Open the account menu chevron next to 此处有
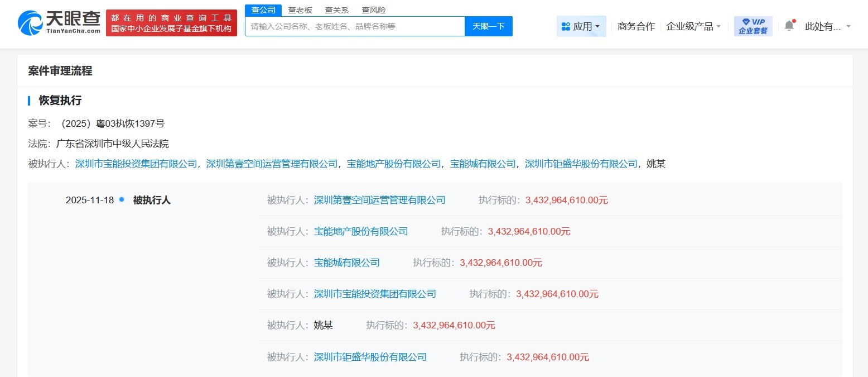This screenshot has height=377, width=868. point(849,26)
